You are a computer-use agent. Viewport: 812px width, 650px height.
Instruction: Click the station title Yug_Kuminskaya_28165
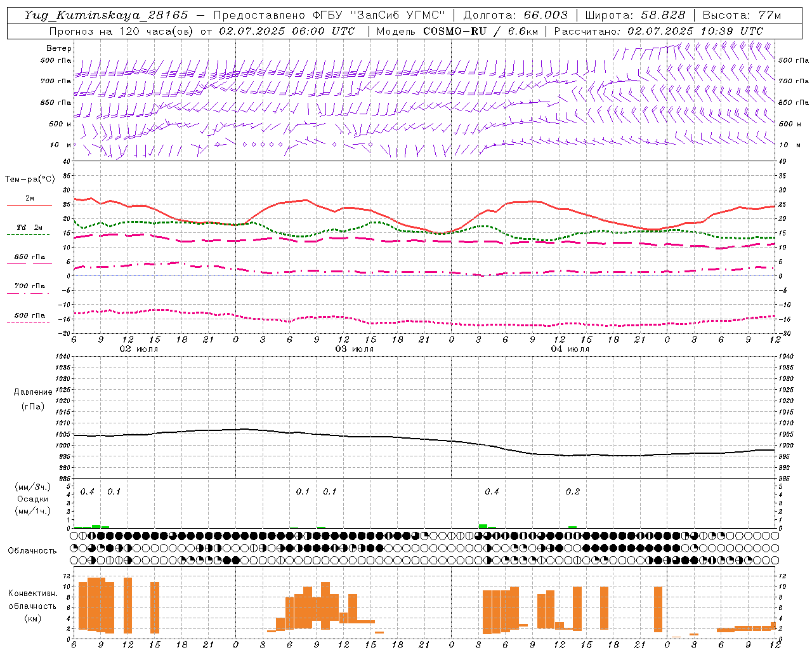[106, 15]
